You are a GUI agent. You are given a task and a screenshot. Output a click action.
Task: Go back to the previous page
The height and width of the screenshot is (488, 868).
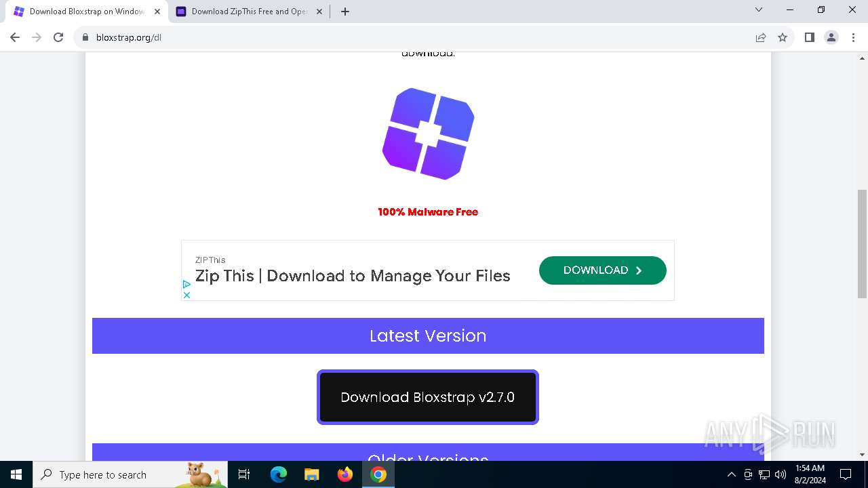click(15, 37)
